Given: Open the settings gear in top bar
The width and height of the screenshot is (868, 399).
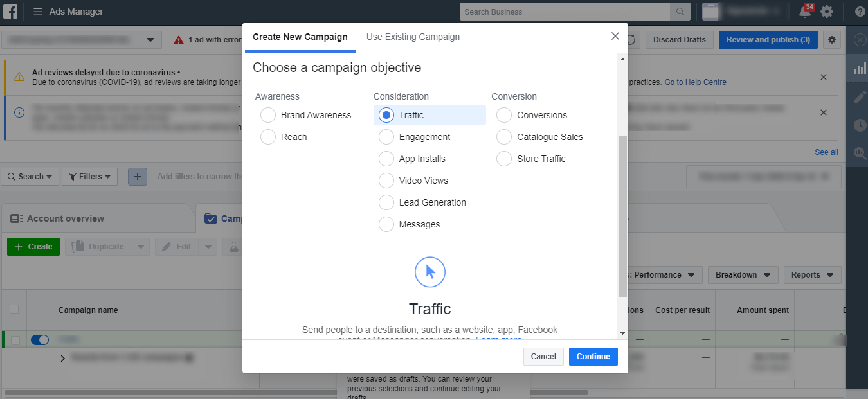Looking at the screenshot, I should tap(827, 12).
